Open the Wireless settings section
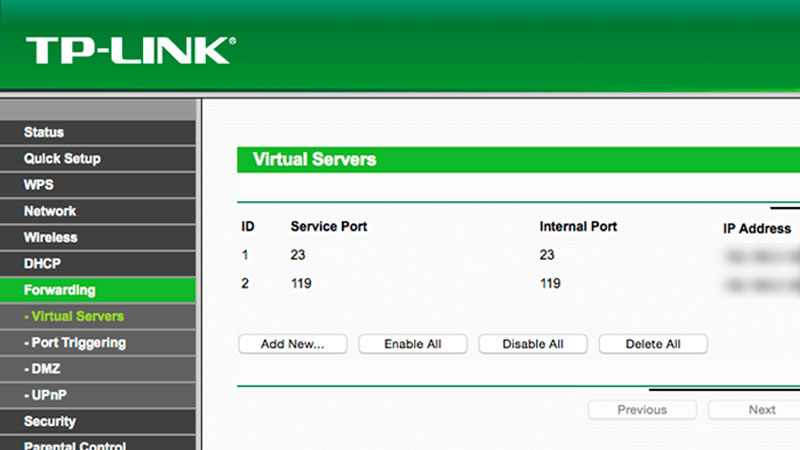800x450 pixels. coord(51,237)
